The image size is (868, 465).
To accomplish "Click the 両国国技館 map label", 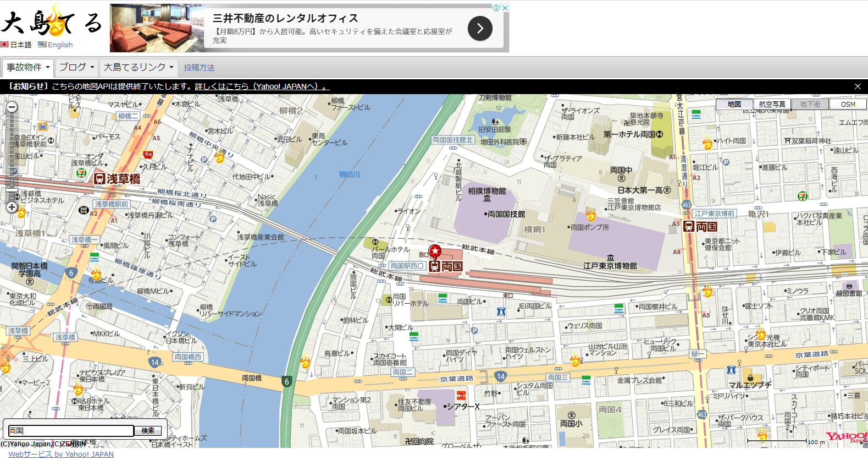I will (506, 215).
